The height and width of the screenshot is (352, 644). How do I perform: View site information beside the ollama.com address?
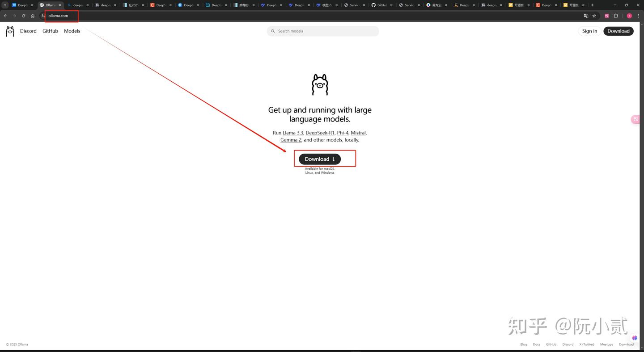(x=43, y=16)
